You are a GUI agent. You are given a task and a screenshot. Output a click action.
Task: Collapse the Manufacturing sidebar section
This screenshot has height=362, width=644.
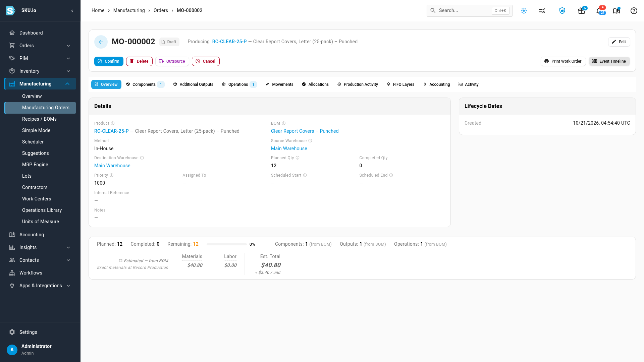(40, 84)
